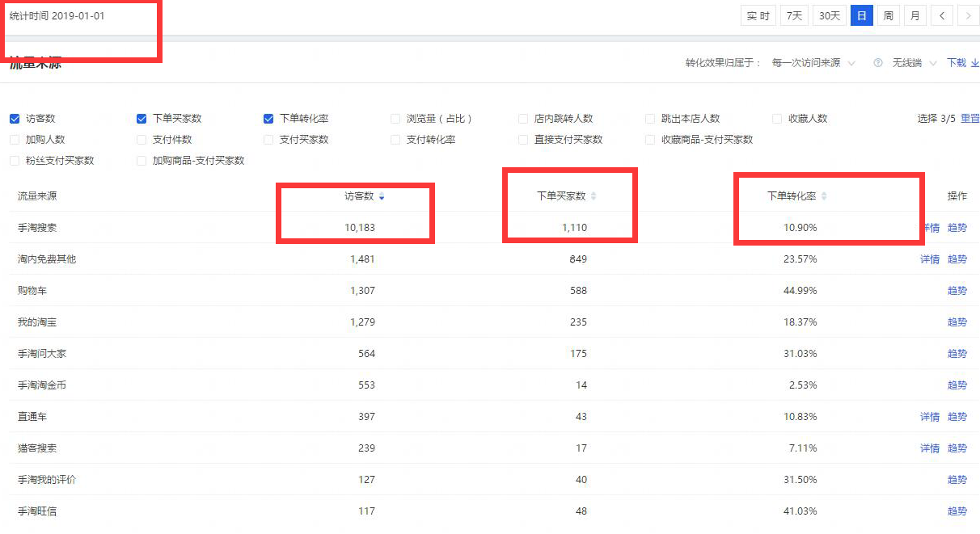Check the 粉丝支付买家数 checkbox
Viewport: 980px width, 534px height.
coord(15,161)
